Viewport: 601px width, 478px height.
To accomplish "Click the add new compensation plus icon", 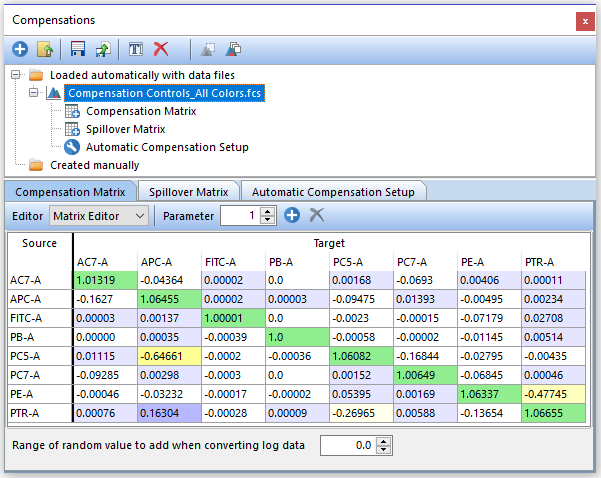I will (x=20, y=48).
